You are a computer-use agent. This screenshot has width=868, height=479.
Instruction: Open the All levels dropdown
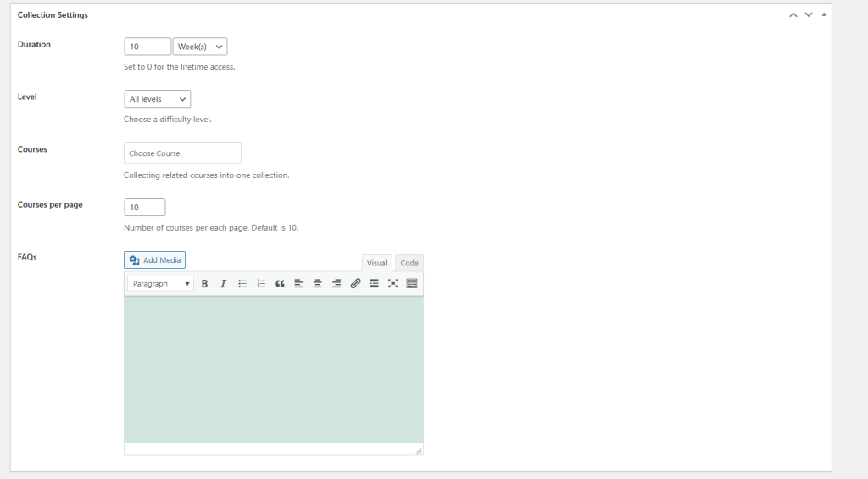[157, 99]
